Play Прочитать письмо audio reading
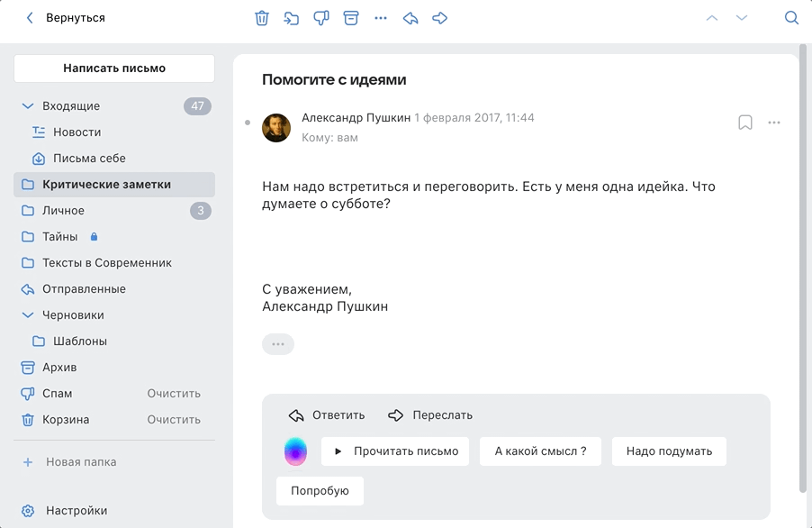This screenshot has height=528, width=812. coord(395,451)
